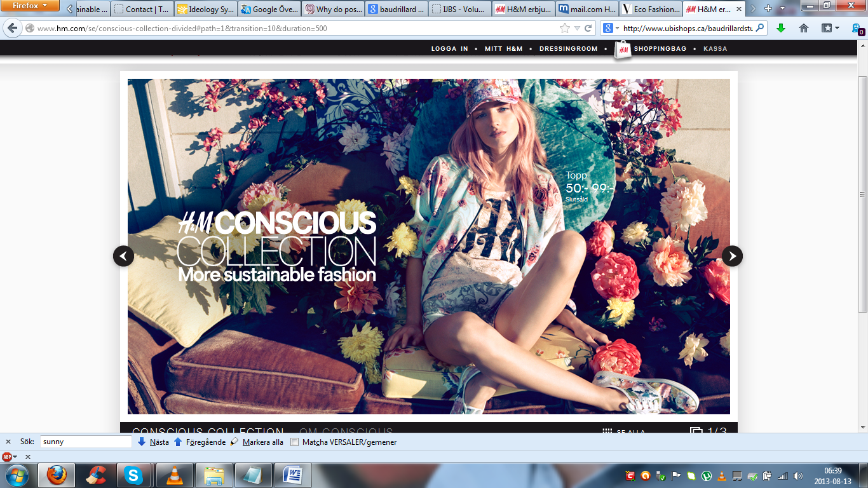Image resolution: width=868 pixels, height=488 pixels.
Task: Click the Adblock Plus icon in add-on bar
Action: (x=7, y=457)
